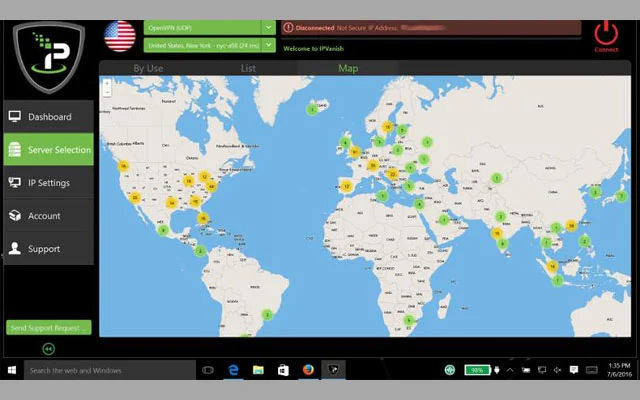The width and height of the screenshot is (640, 400).
Task: Select the server marker over Central Asia
Action: (x=496, y=178)
